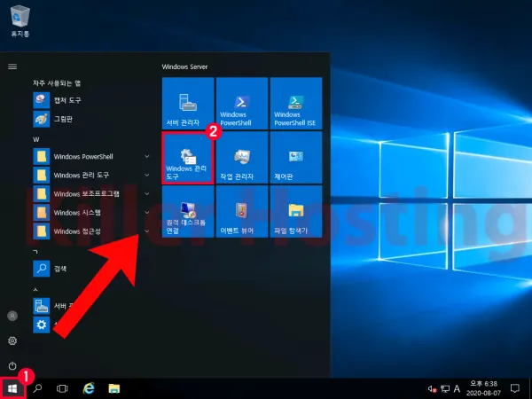
Task: Click the power button in the Start menu
Action: [12, 365]
